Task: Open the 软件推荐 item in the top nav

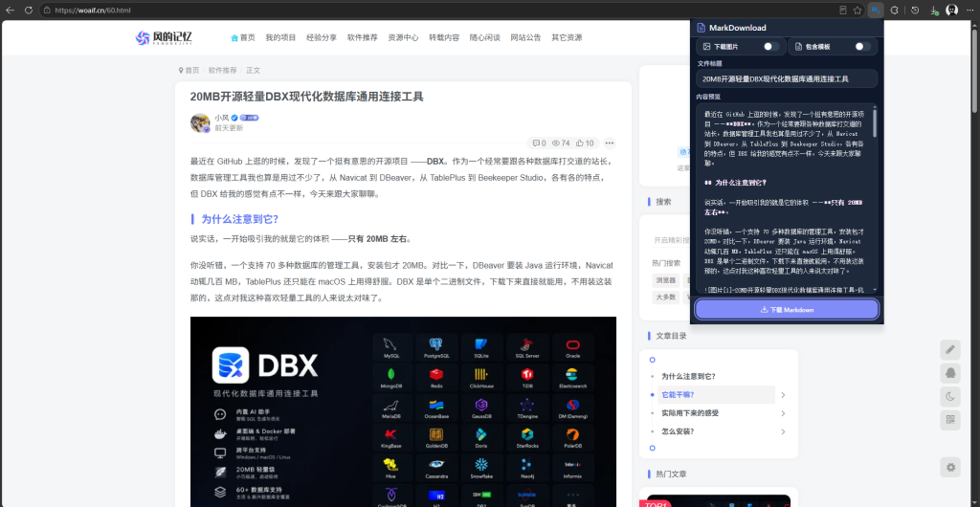Action: (363, 37)
